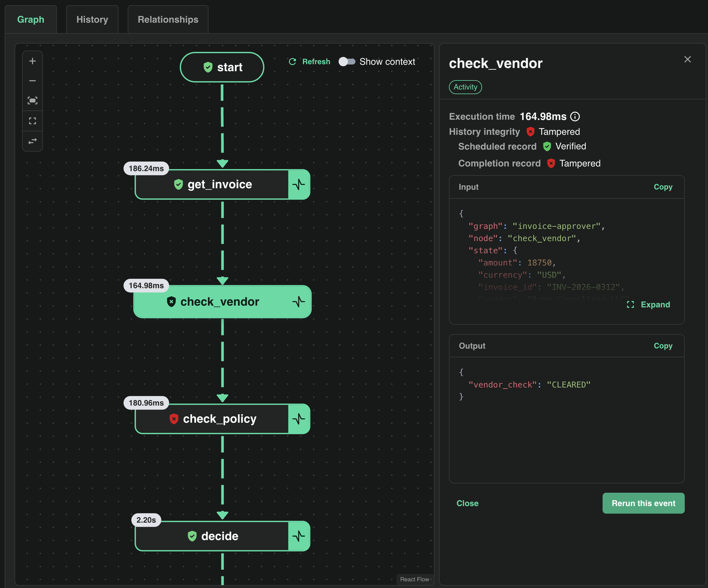Click the check_vendor panel title
The height and width of the screenshot is (588, 708).
click(x=496, y=63)
